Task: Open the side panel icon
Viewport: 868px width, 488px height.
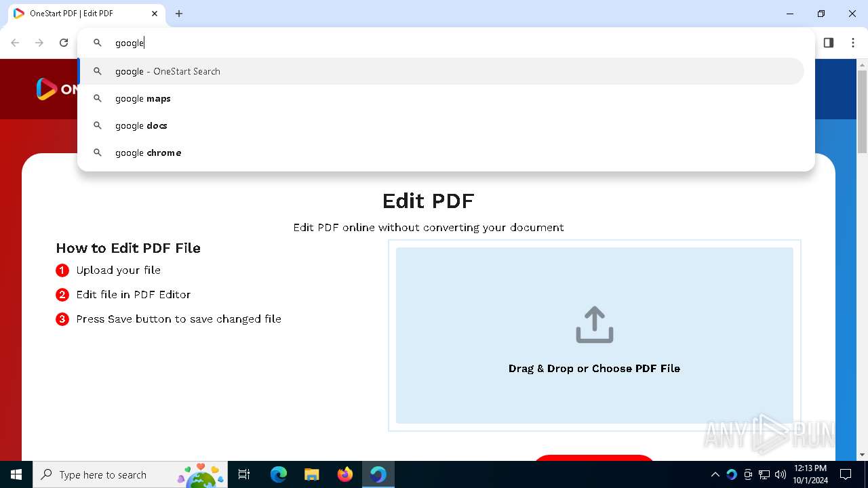Action: (829, 43)
